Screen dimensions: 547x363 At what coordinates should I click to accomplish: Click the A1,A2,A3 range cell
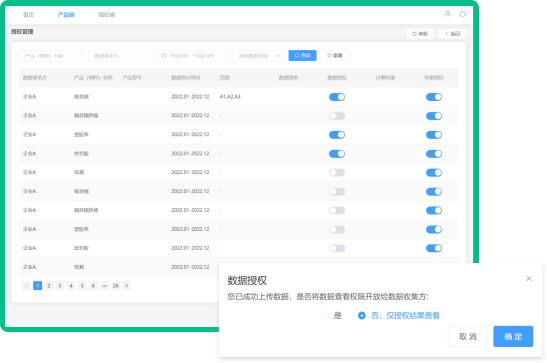point(230,97)
